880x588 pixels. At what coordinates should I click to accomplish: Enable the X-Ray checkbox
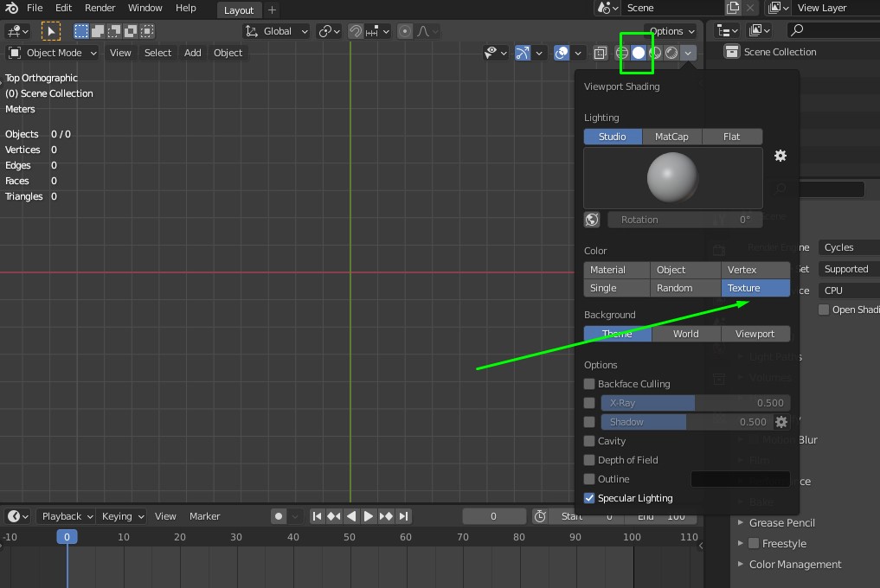tap(589, 403)
